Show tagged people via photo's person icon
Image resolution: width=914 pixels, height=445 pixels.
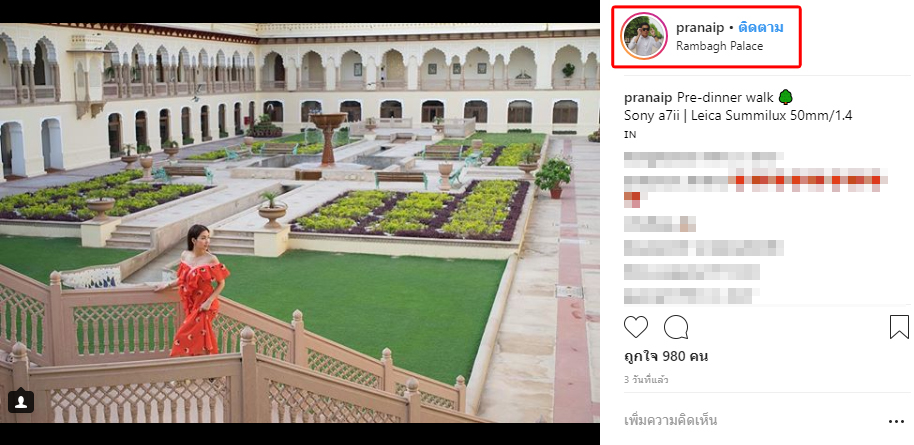point(21,401)
